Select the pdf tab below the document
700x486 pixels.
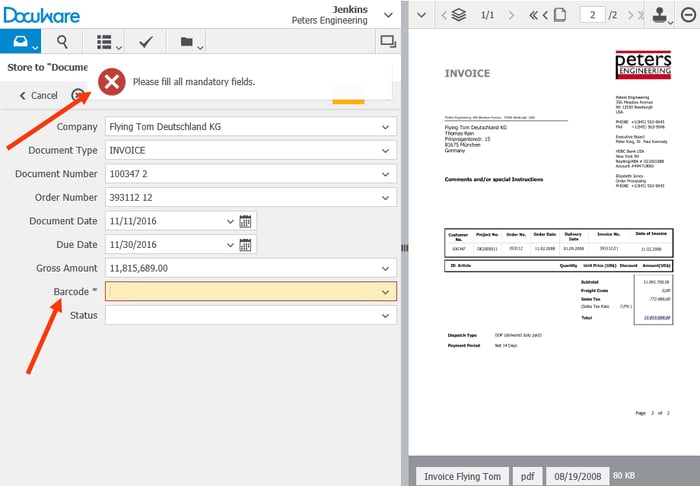click(529, 475)
